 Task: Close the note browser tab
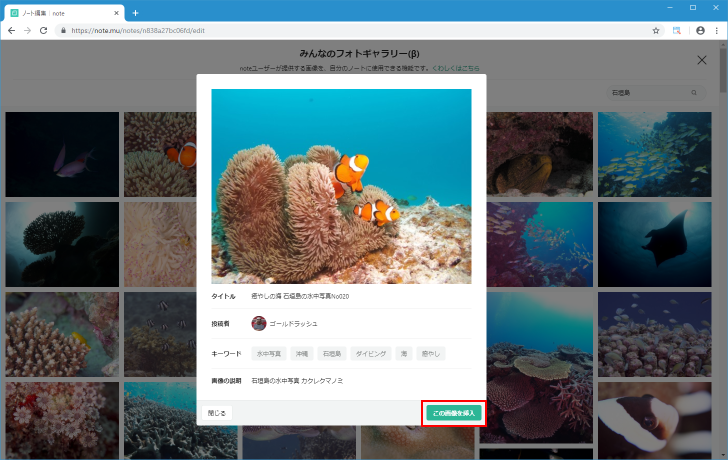116,13
